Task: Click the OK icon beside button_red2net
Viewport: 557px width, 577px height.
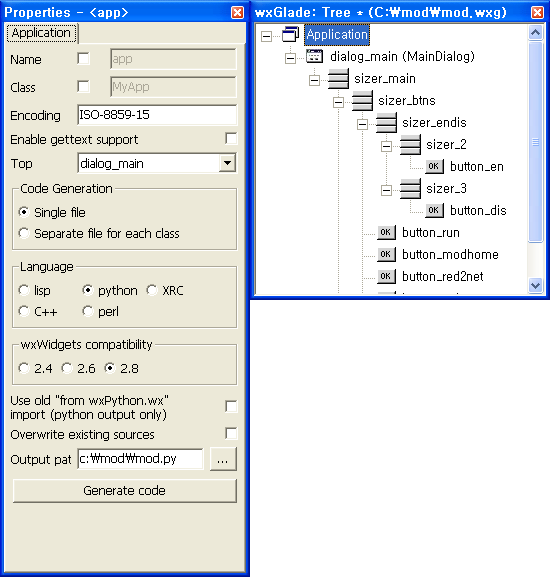Action: pyautogui.click(x=386, y=276)
